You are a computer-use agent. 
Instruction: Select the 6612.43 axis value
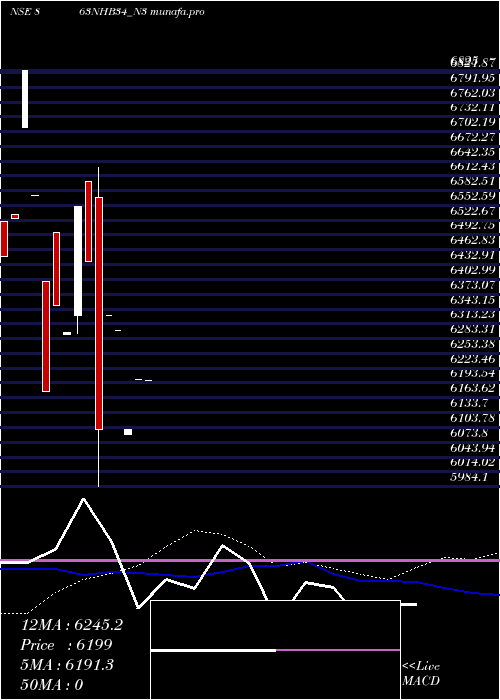coord(472,167)
